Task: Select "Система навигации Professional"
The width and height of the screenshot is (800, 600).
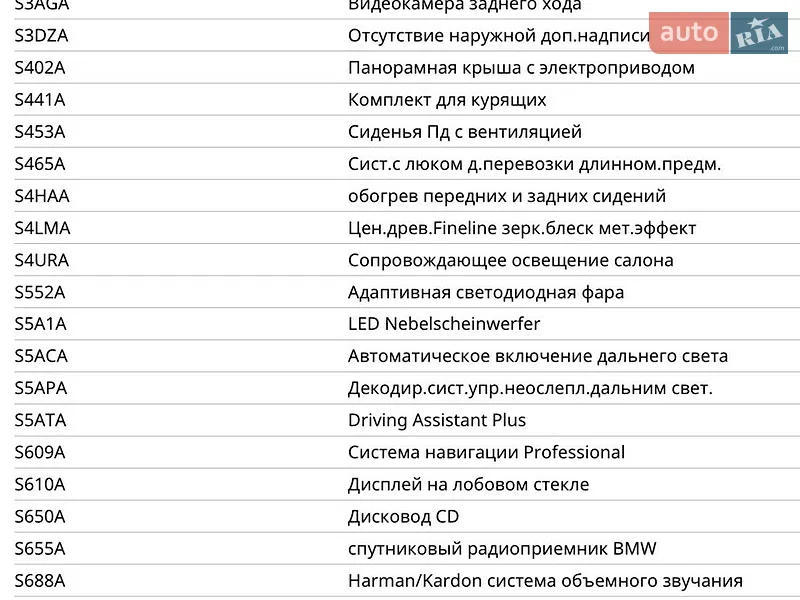Action: tap(486, 453)
